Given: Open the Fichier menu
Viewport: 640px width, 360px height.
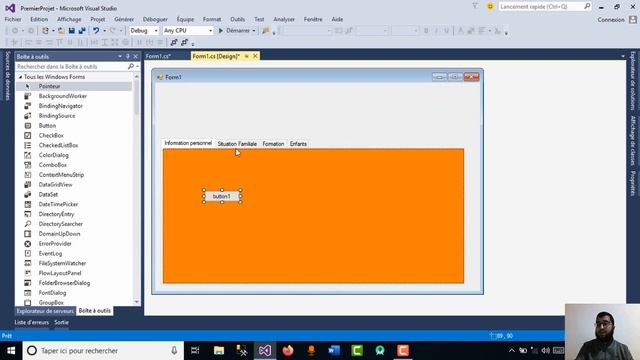Looking at the screenshot, I should point(13,19).
